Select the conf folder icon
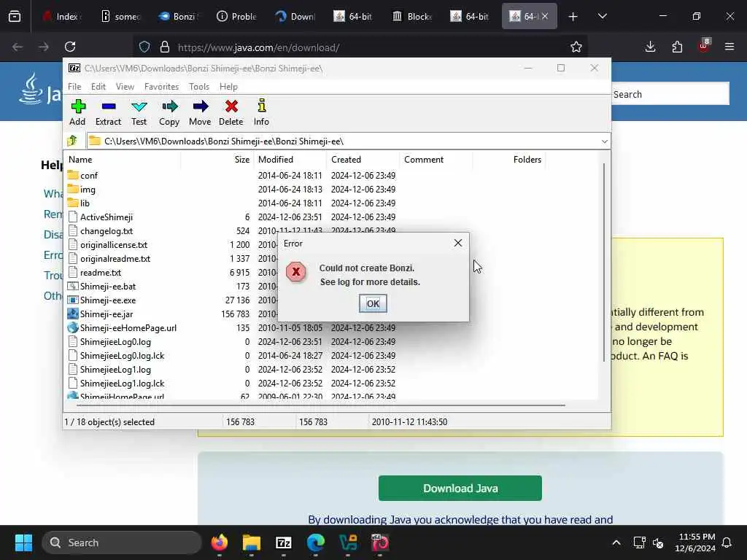747x560 pixels. 72,175
